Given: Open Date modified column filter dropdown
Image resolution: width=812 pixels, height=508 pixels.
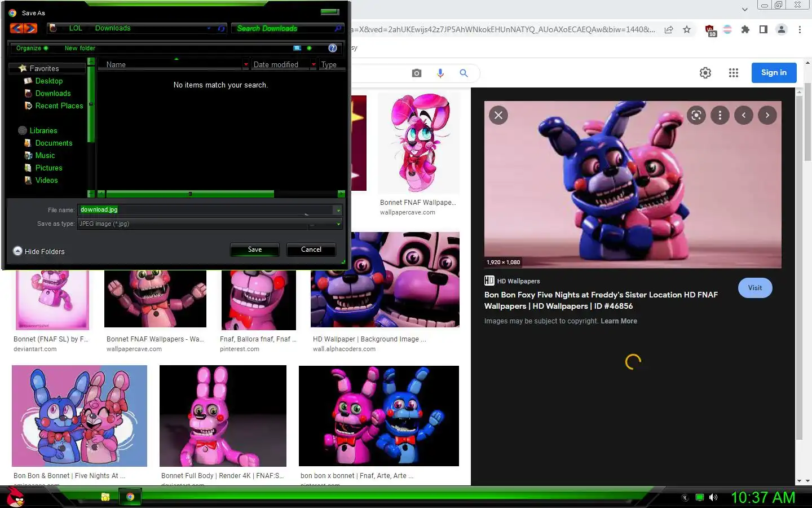Looking at the screenshot, I should 314,64.
